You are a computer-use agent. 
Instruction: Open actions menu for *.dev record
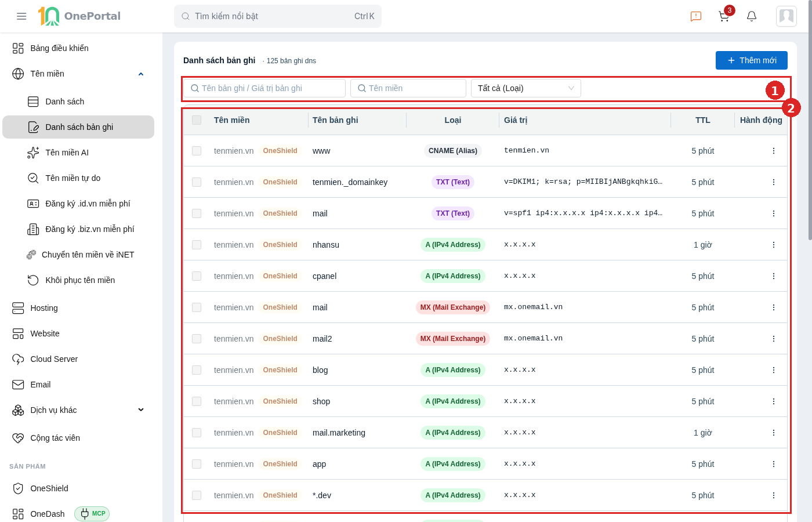pos(774,495)
